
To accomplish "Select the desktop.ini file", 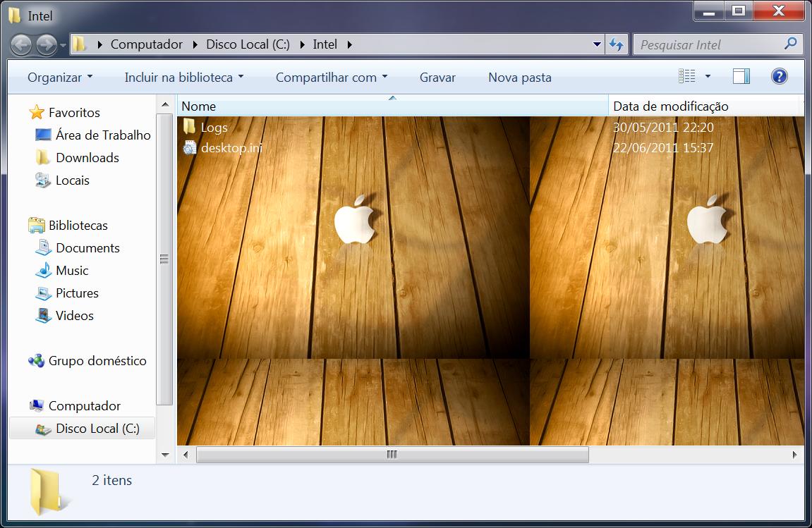I will click(x=231, y=148).
